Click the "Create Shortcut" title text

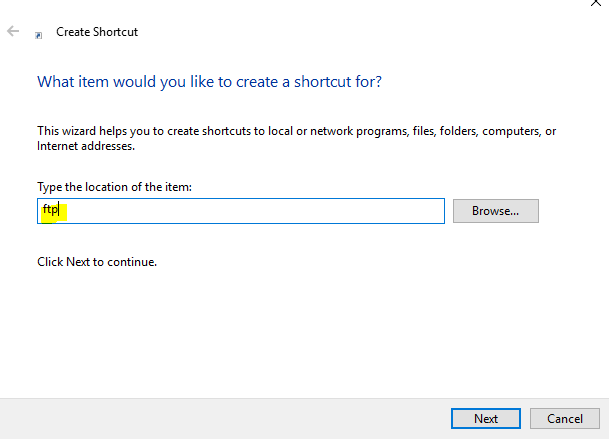pos(97,32)
